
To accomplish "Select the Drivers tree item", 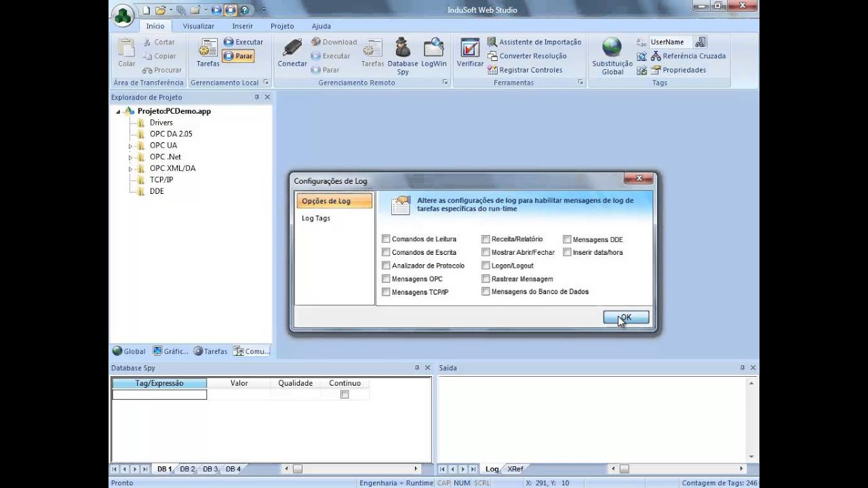I will pos(161,123).
